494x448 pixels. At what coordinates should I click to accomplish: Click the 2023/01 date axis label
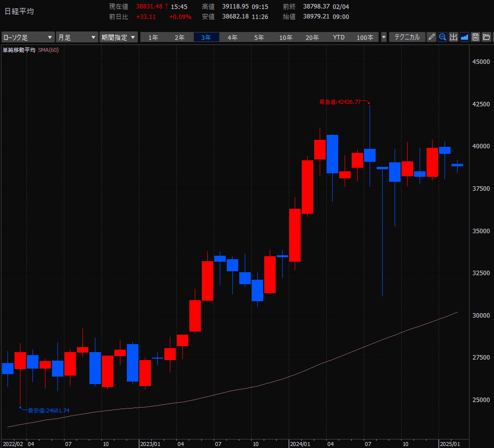point(150,444)
